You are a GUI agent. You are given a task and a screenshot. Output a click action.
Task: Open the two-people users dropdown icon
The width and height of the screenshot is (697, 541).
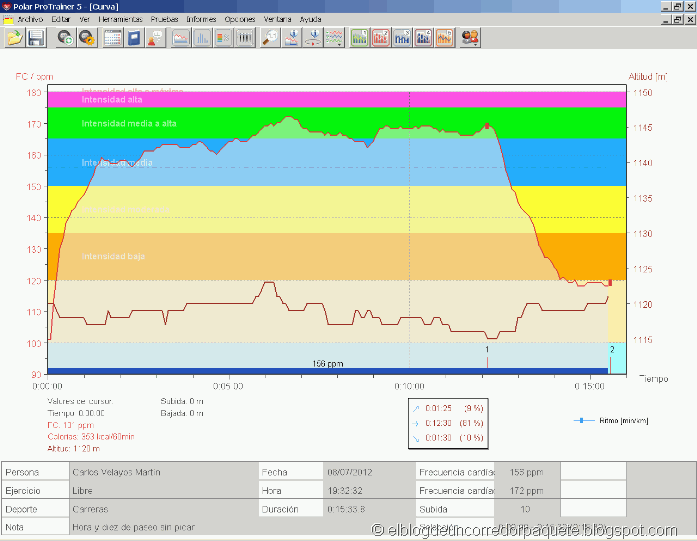point(470,38)
